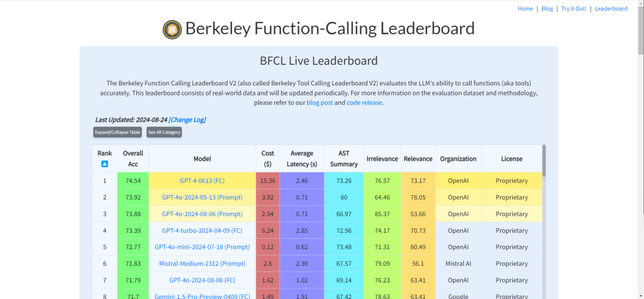Open the Home navigation item
This screenshot has width=644, height=299.
coord(525,9)
